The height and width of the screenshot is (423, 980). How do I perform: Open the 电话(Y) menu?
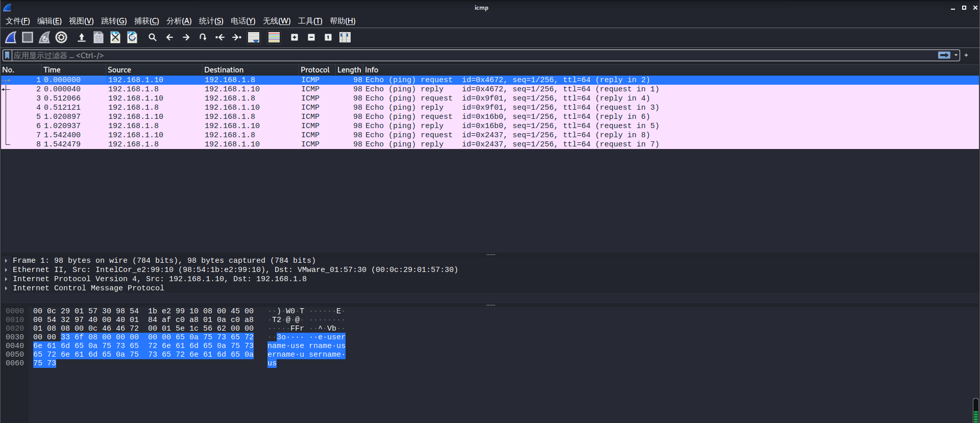click(x=243, y=21)
